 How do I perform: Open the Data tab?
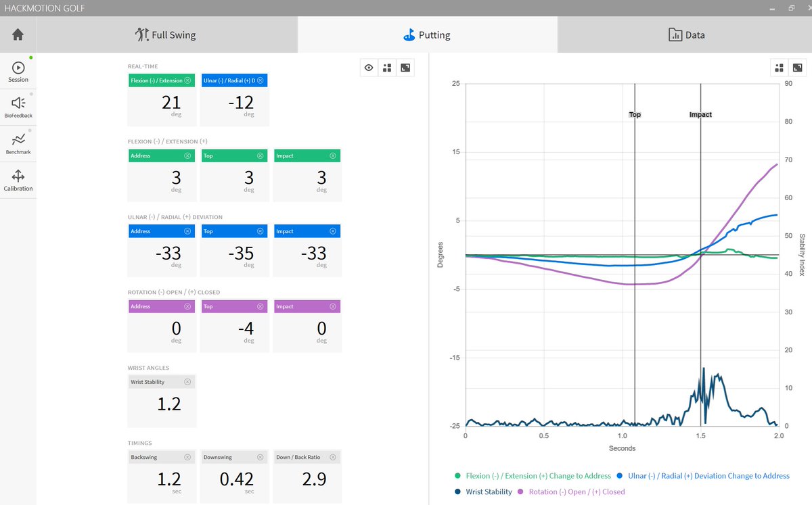[686, 34]
